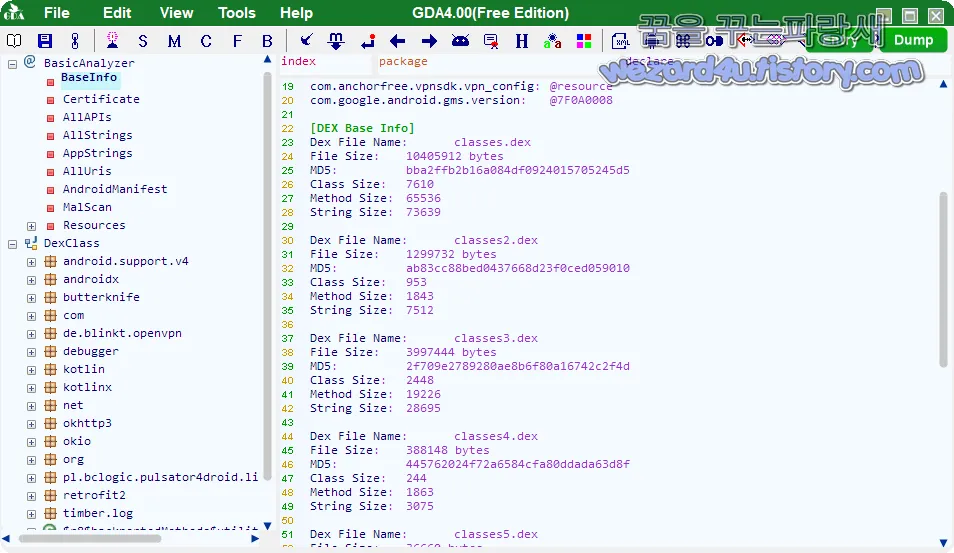This screenshot has height=553, width=954.
Task: Click the C toolbar button
Action: [206, 41]
